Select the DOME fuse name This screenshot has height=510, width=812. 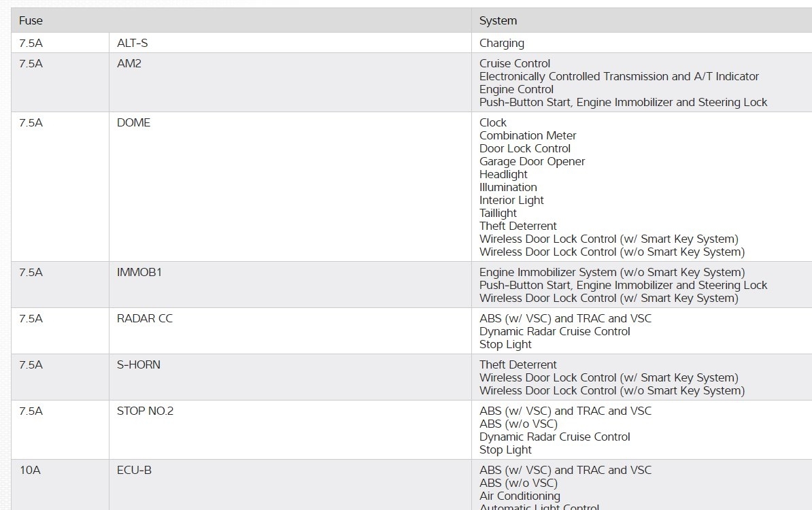tap(133, 122)
